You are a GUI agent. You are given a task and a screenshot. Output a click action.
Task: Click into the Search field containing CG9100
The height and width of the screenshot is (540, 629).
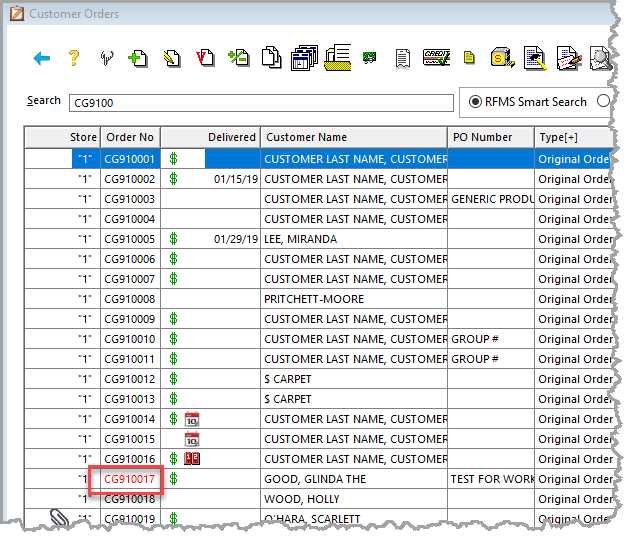tap(261, 103)
